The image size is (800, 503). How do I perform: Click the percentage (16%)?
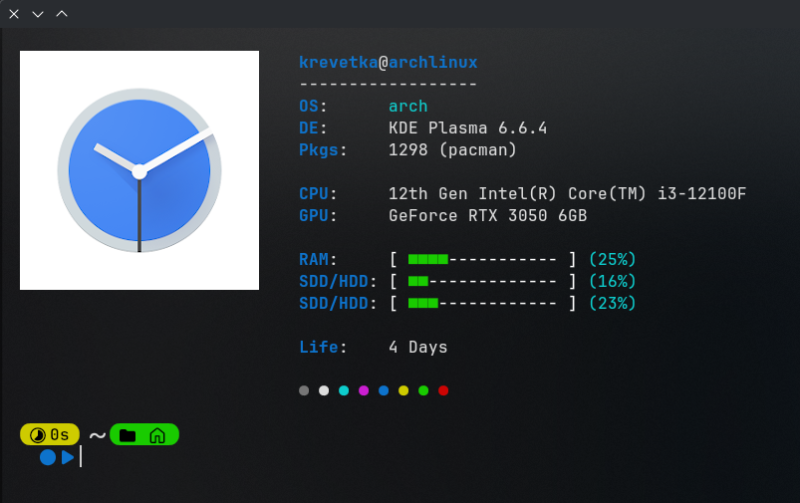[612, 282]
